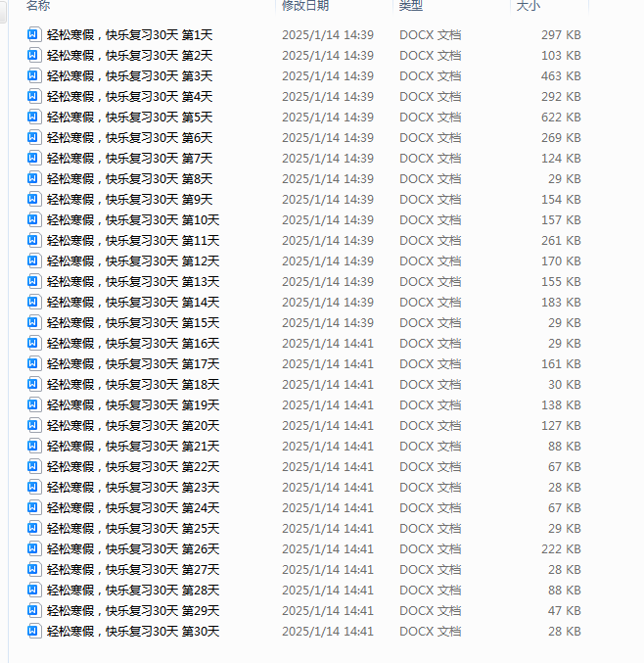644x663 pixels.
Task: Click the 297 KB size value
Action: [561, 34]
